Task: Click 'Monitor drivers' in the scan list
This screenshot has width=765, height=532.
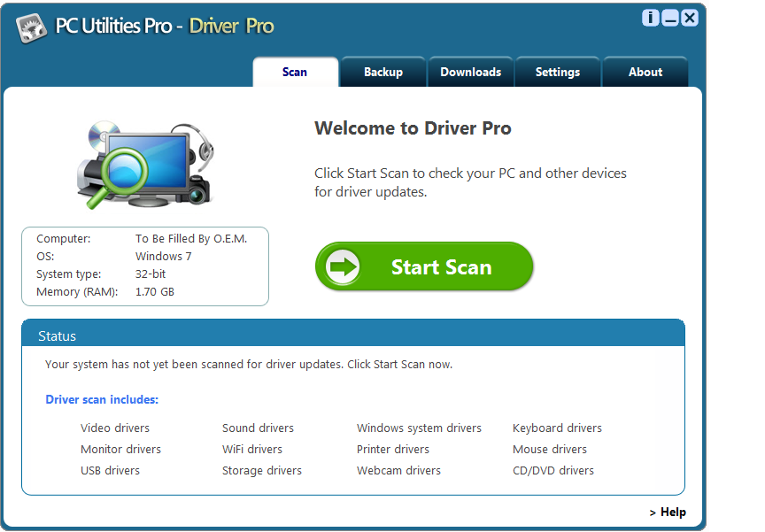Action: pos(121,449)
